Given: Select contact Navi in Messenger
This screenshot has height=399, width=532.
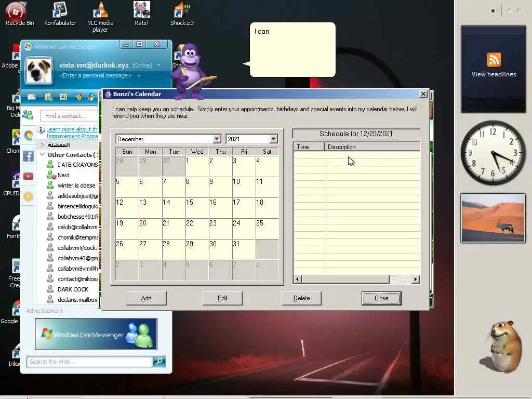Looking at the screenshot, I should tap(63, 175).
